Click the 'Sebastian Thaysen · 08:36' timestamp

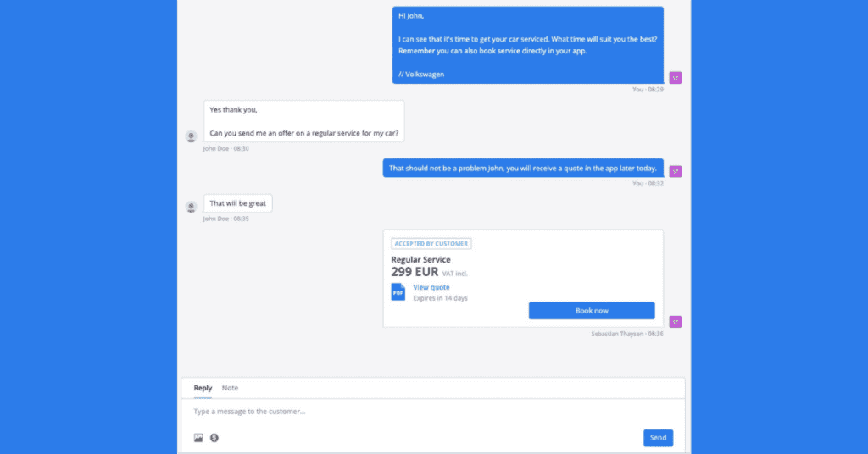tap(627, 335)
